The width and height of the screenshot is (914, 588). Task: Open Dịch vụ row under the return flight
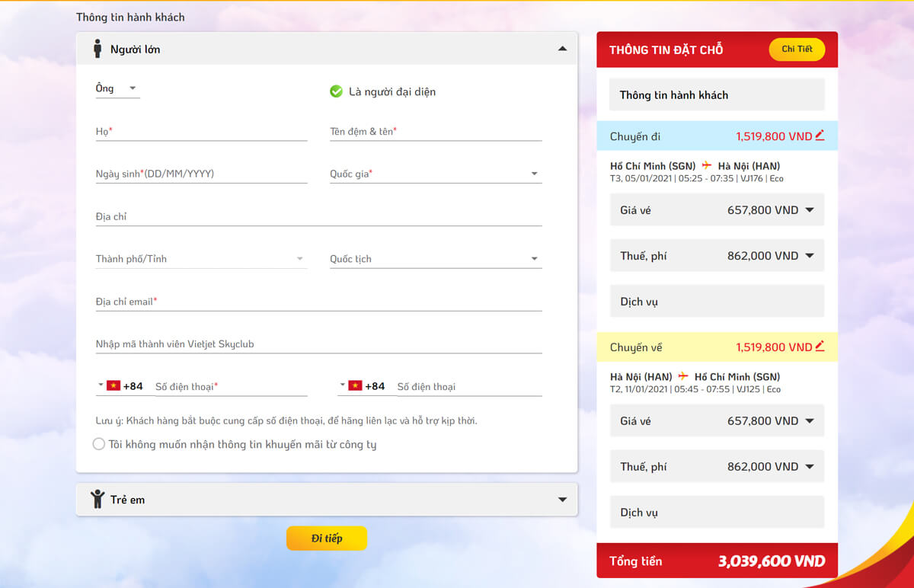(717, 513)
